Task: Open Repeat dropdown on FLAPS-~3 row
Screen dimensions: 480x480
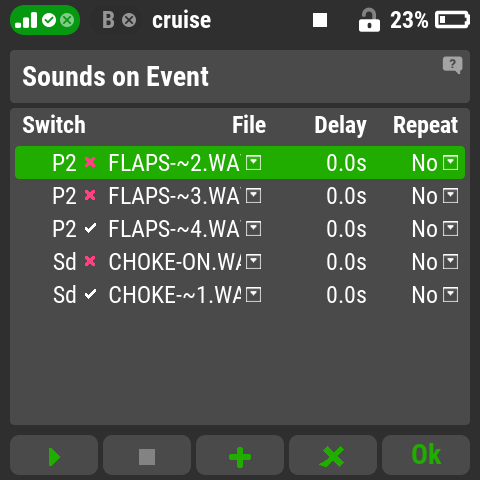Action: (451, 196)
